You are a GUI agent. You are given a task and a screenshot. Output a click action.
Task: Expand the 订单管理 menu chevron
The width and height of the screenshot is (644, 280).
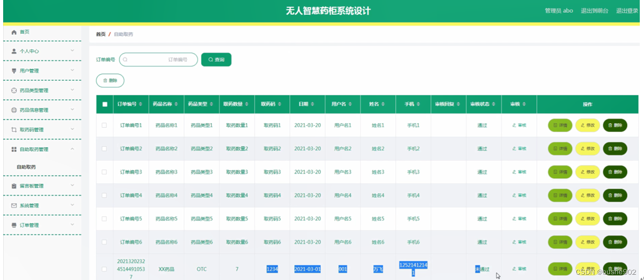click(x=72, y=225)
